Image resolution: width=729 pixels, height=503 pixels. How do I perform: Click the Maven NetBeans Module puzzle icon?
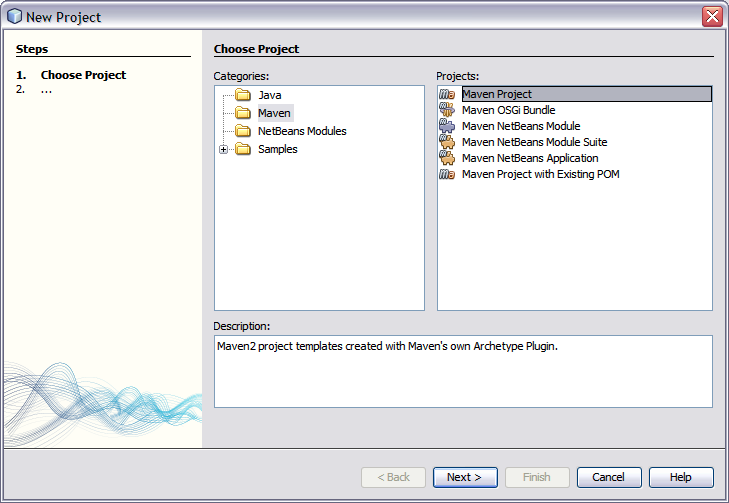pyautogui.click(x=447, y=126)
